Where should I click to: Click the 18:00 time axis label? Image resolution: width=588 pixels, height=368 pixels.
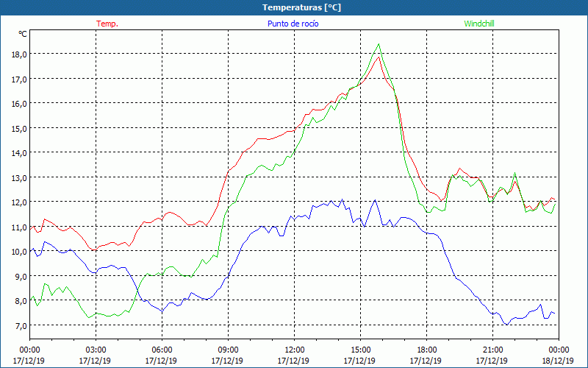[x=426, y=350]
